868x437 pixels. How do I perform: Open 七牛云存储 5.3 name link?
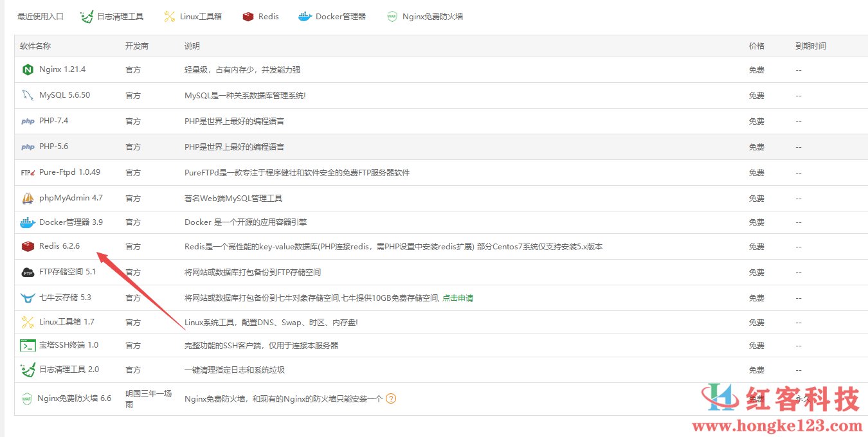(x=65, y=298)
